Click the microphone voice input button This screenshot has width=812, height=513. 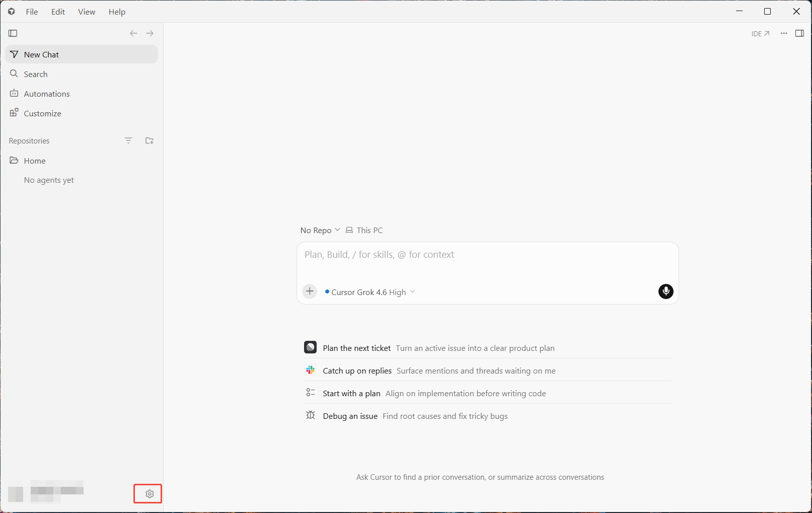click(x=666, y=291)
